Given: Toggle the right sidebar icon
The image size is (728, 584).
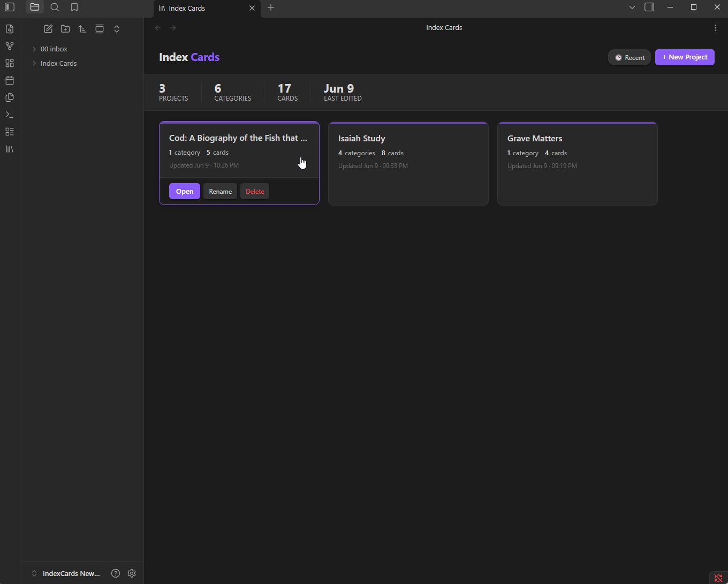Looking at the screenshot, I should (649, 7).
